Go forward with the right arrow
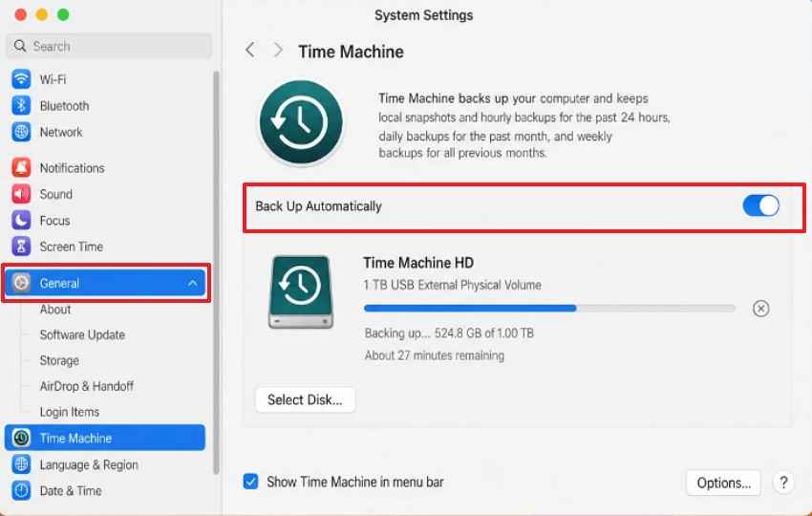 coord(278,51)
